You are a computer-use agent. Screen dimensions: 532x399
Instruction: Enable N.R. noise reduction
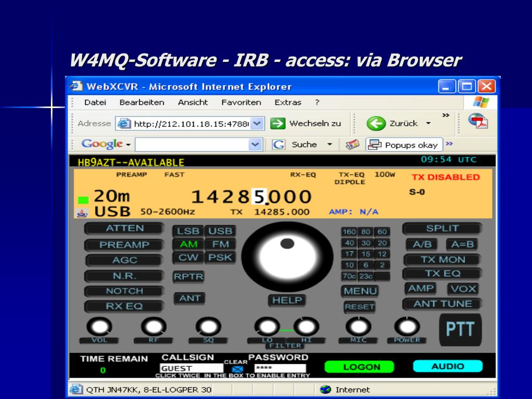click(124, 276)
